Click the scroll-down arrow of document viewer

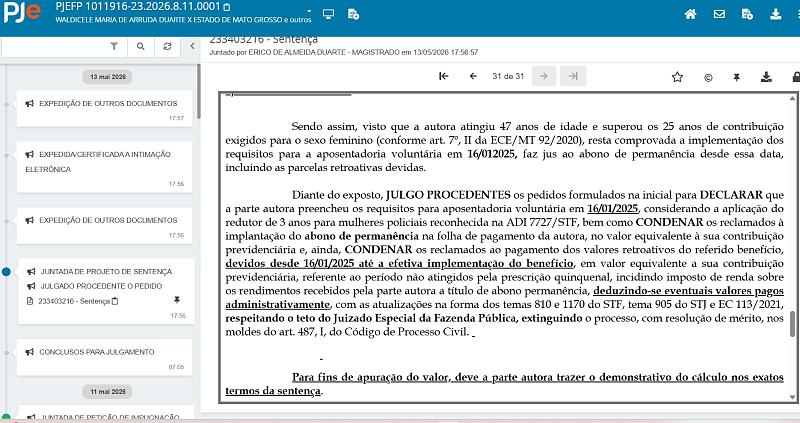click(792, 397)
